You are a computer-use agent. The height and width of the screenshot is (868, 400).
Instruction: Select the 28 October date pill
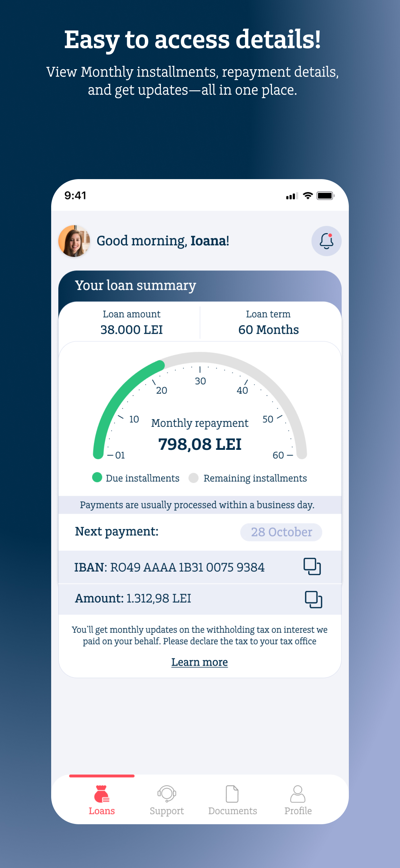click(x=281, y=532)
